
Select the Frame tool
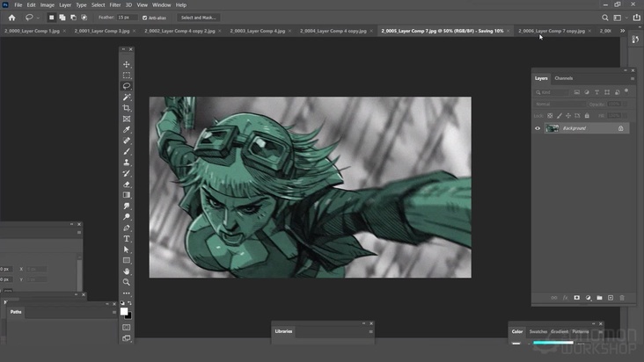point(127,119)
